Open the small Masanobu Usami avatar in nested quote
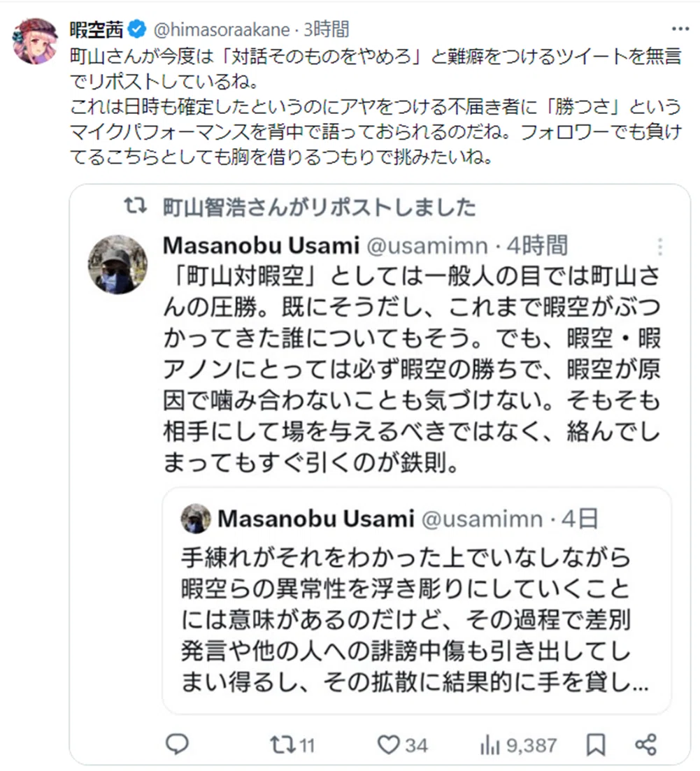This screenshot has width=700, height=771. pyautogui.click(x=196, y=518)
